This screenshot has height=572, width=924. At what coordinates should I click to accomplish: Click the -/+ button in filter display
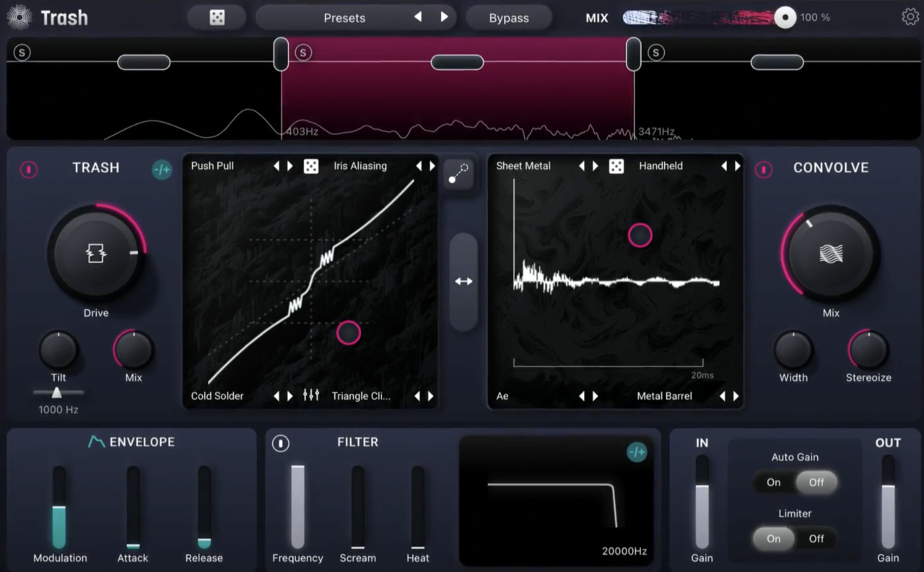(637, 452)
